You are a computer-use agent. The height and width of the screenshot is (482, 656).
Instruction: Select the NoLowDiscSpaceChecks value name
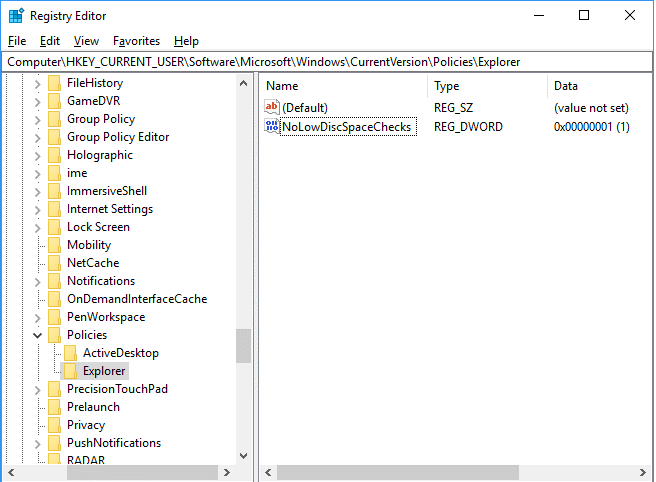[347, 127]
